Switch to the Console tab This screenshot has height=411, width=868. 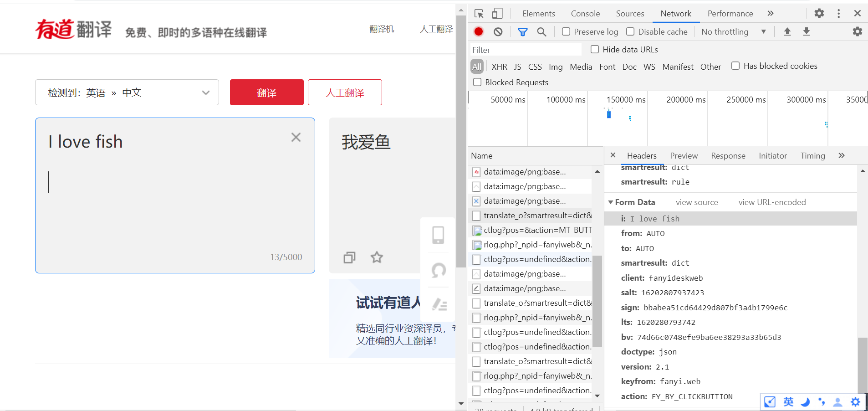click(x=585, y=14)
